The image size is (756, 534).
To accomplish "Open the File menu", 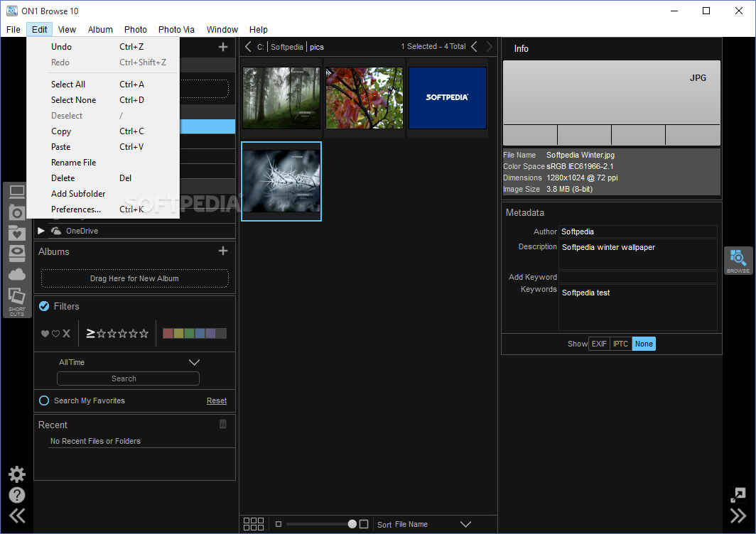I will (x=13, y=29).
